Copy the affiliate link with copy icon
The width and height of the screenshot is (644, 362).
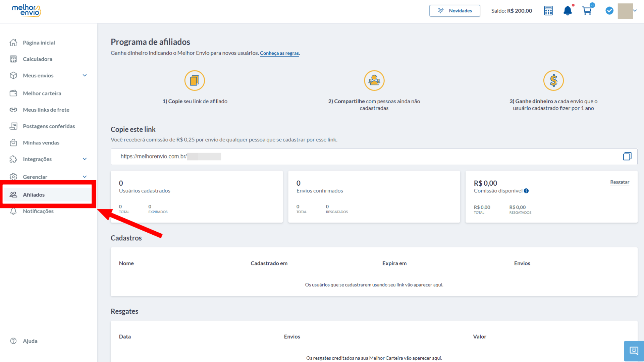point(627,156)
